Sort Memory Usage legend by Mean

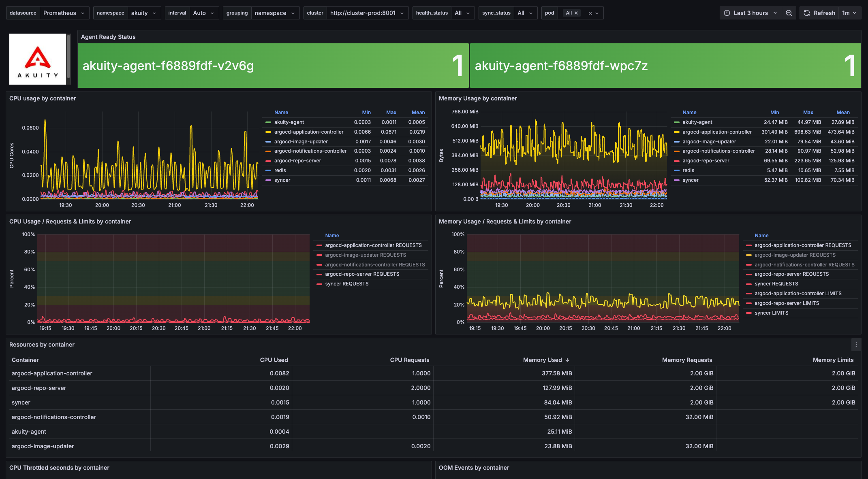(843, 113)
